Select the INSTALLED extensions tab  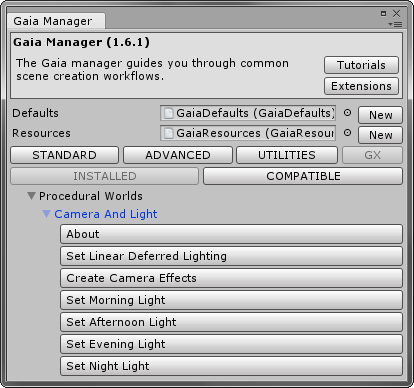click(105, 176)
